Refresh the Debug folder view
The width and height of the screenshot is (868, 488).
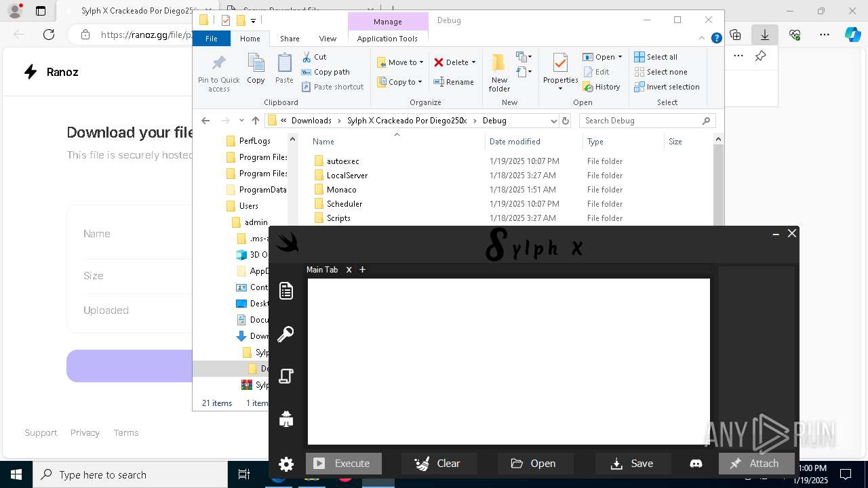click(x=566, y=121)
